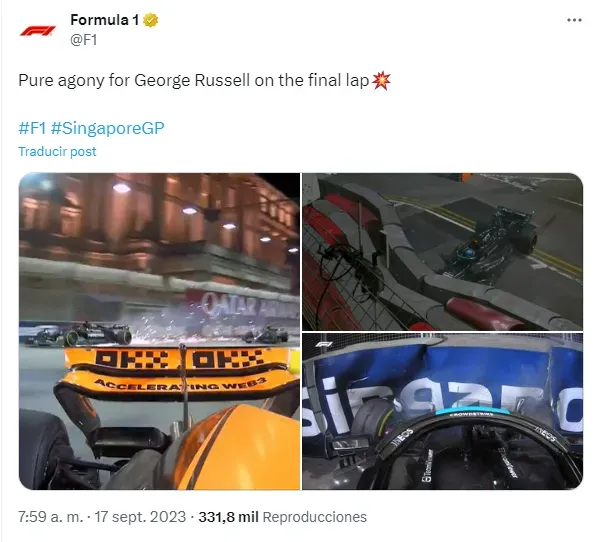Visit the @F1 handle profile
The width and height of the screenshot is (598, 542).
point(84,40)
